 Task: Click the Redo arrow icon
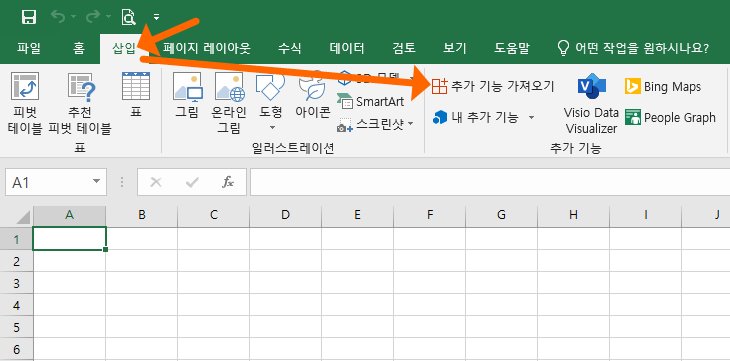[x=93, y=17]
